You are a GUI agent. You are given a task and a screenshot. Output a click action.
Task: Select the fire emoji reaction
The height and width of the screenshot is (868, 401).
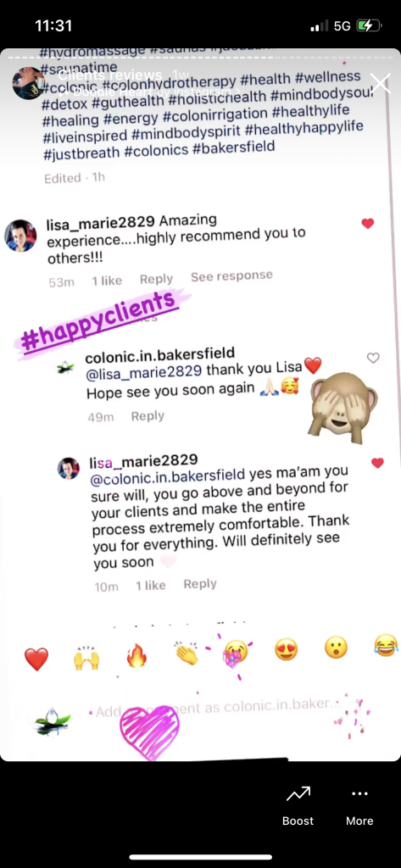136,655
